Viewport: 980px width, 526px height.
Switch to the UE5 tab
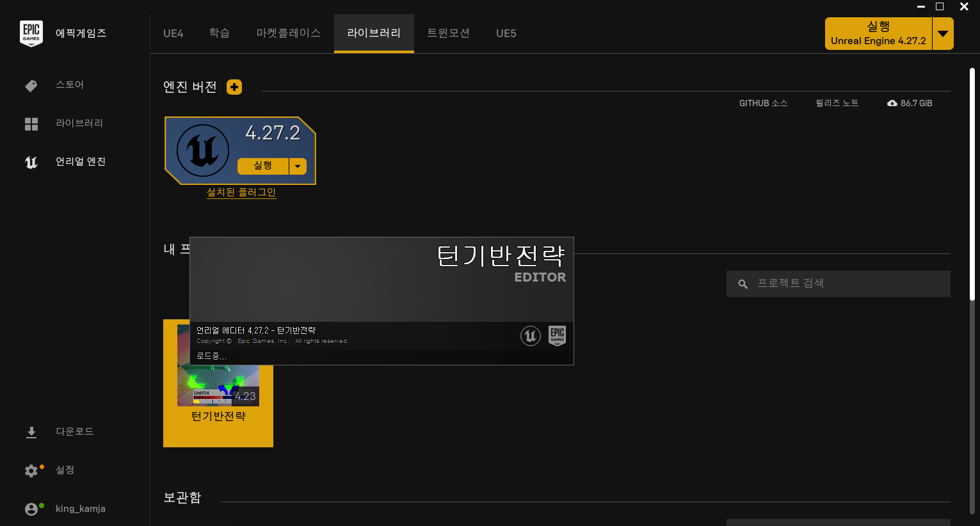click(x=506, y=33)
